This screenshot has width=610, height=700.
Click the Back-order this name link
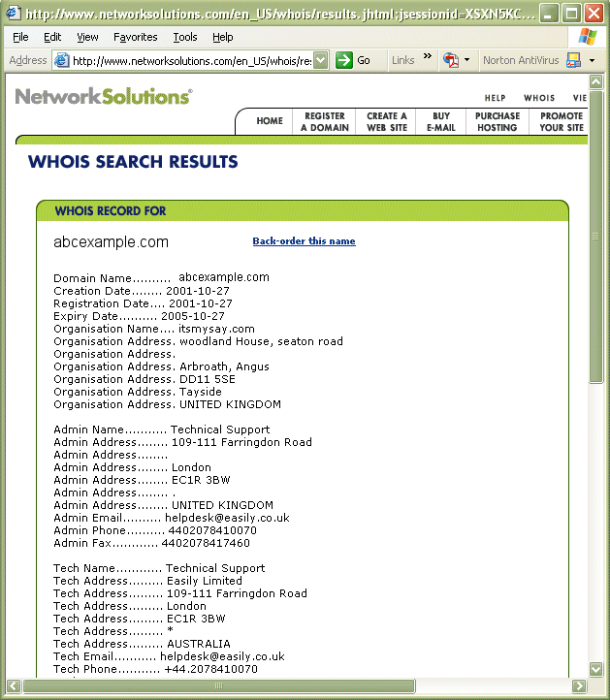[x=304, y=241]
